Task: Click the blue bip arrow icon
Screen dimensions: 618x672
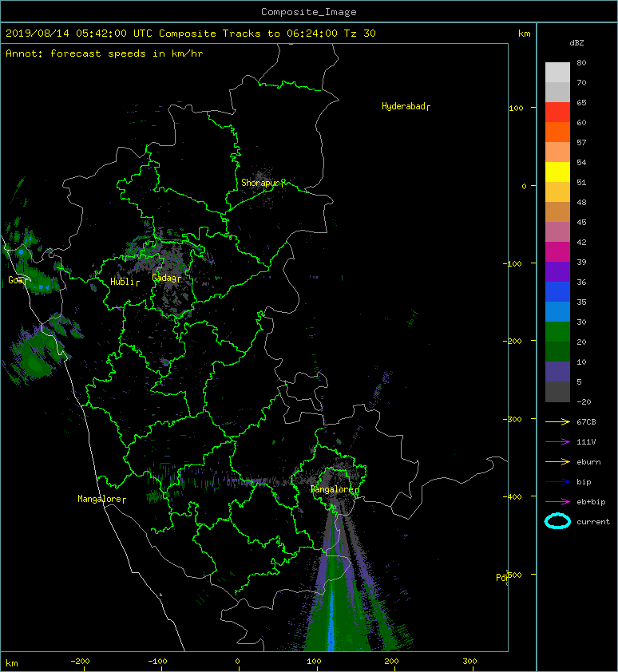Action: coord(557,482)
